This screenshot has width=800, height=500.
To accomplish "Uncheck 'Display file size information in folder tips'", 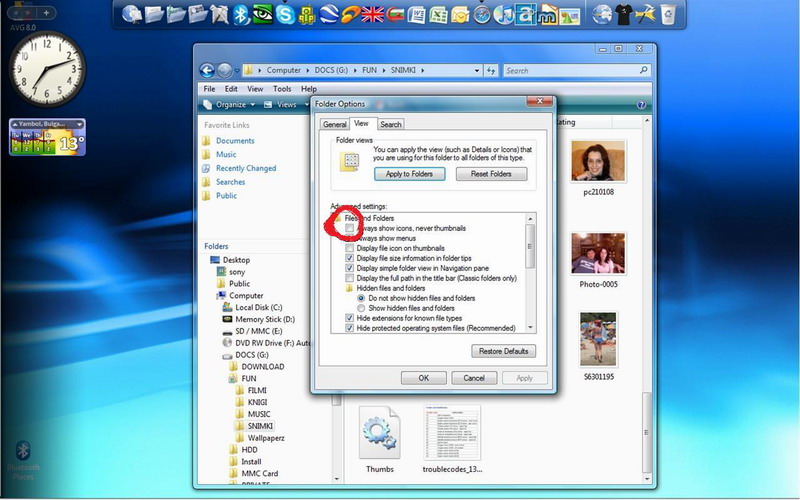I will [349, 258].
